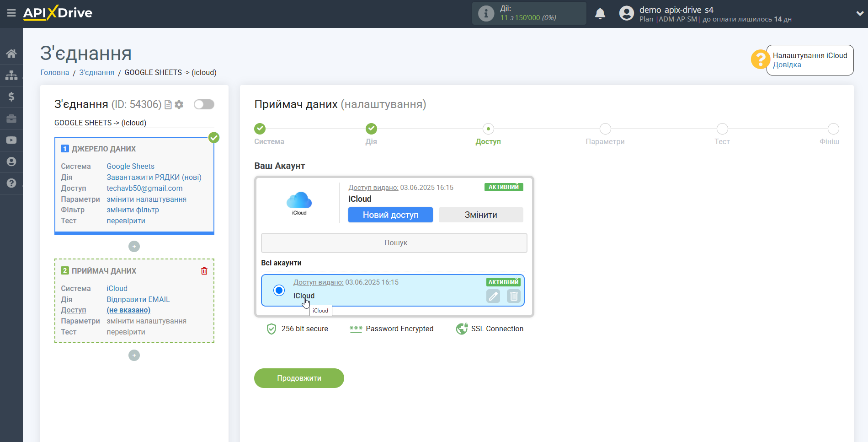Screen dimensions: 868x442
Task: Open the receiver iCloud system link
Action: [117, 289]
